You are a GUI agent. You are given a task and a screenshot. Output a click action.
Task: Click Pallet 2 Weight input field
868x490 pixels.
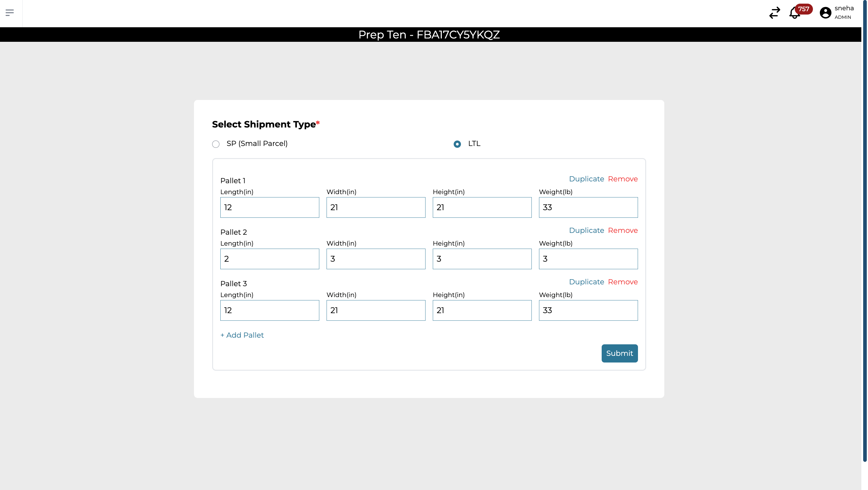point(588,259)
